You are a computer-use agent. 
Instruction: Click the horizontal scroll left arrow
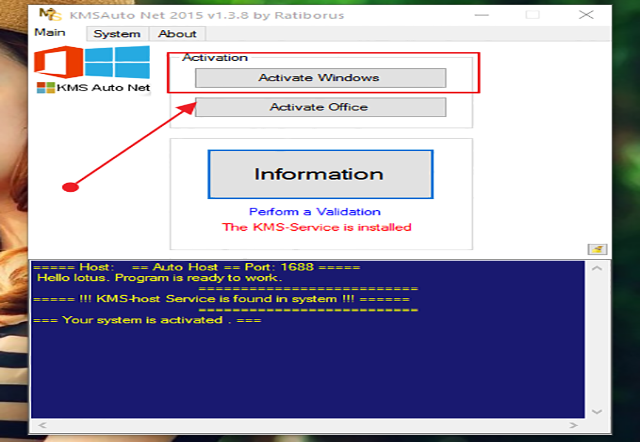42,425
